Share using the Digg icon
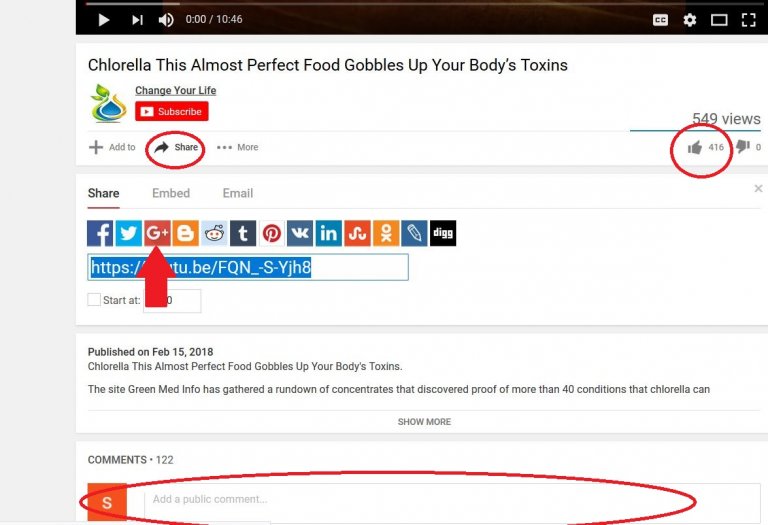 coord(443,233)
